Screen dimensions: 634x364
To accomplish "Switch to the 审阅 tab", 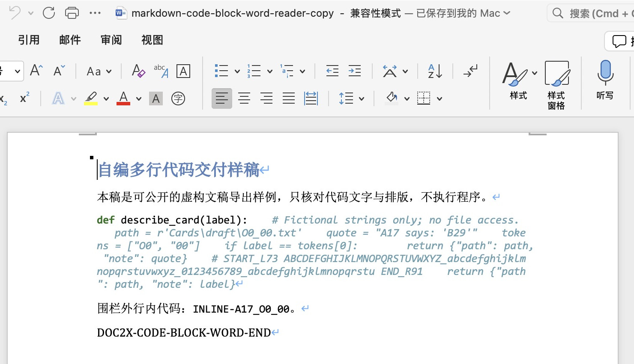I will (111, 40).
